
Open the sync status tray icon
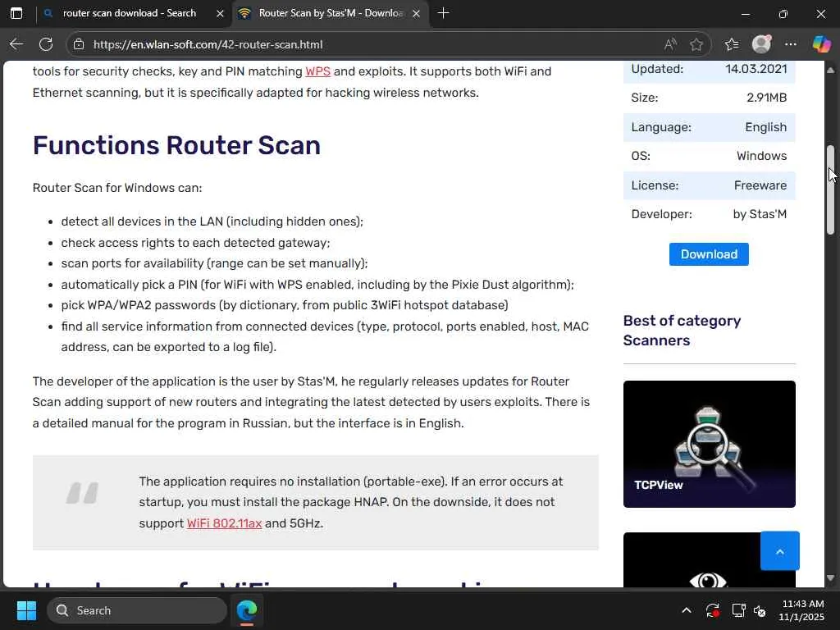pyautogui.click(x=713, y=610)
